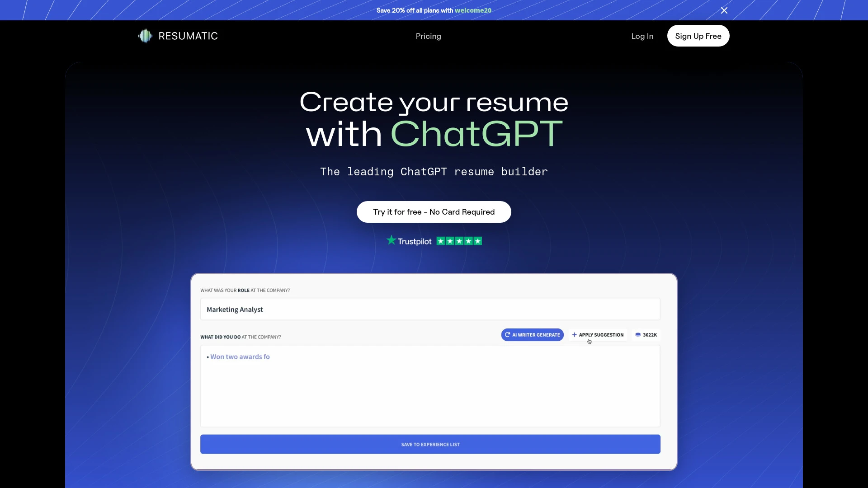868x488 pixels.
Task: Open the Pricing menu item
Action: [x=428, y=36]
